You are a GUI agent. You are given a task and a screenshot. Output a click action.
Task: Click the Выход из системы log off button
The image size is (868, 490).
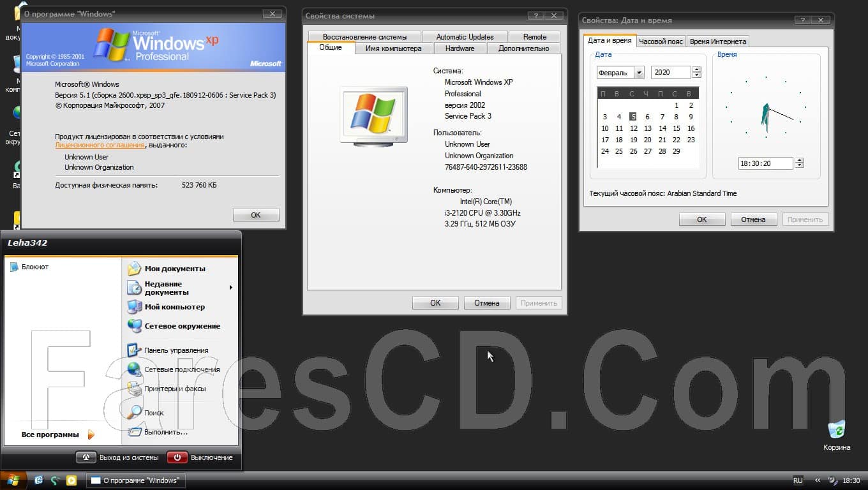[117, 457]
